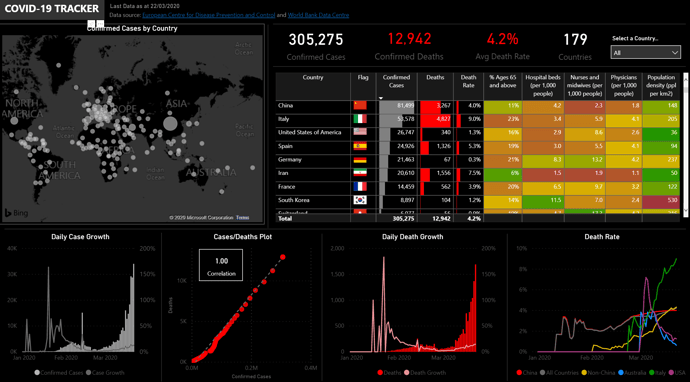Sort the table by the Country header
The height and width of the screenshot is (382, 690).
[313, 77]
